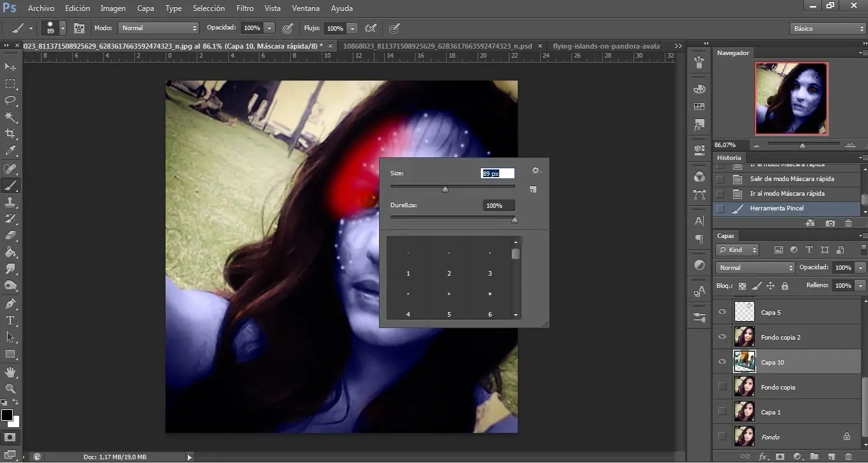Image resolution: width=868 pixels, height=463 pixels.
Task: Create new snapshot in History panel
Action: [830, 223]
